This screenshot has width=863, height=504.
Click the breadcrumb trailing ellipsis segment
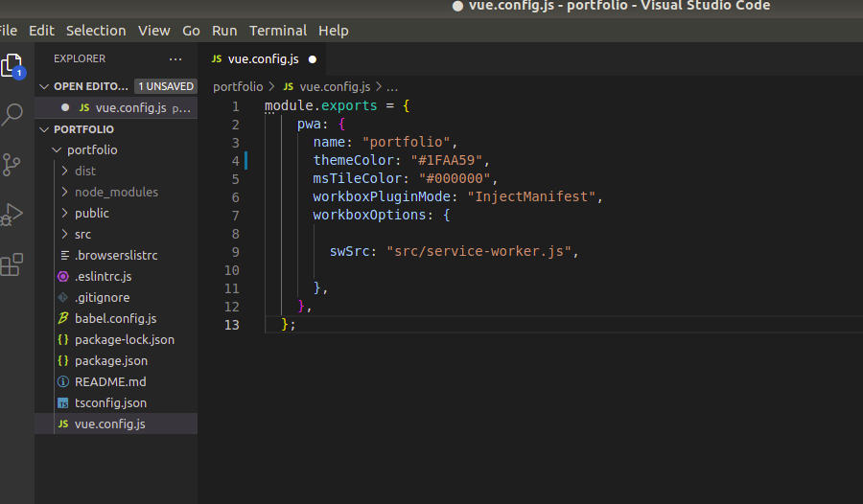[x=392, y=87]
